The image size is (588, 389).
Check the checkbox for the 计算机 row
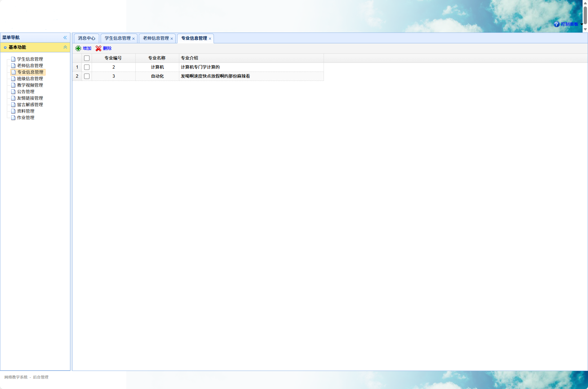87,67
